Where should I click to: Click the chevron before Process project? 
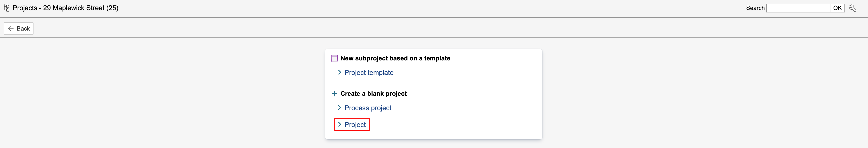339,108
